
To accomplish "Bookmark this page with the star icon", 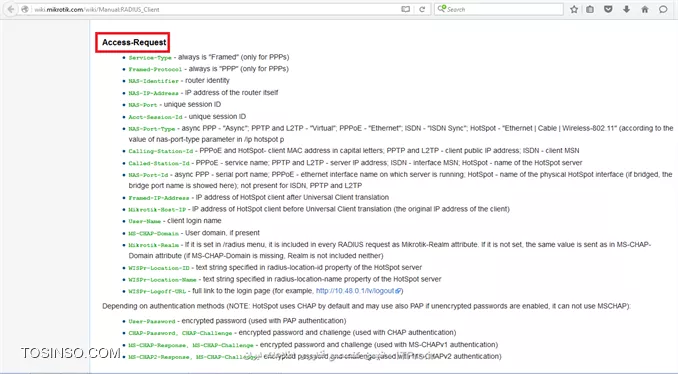I will (574, 9).
